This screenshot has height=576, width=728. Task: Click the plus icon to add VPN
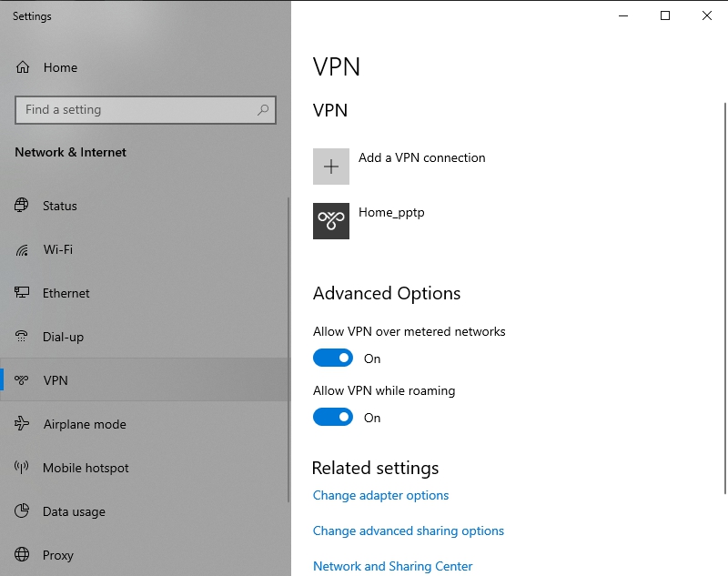(x=331, y=167)
